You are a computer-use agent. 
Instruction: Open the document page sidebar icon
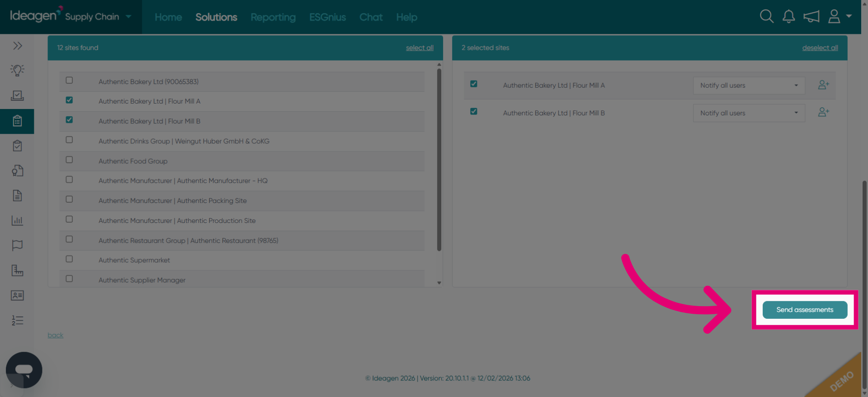[x=17, y=196]
